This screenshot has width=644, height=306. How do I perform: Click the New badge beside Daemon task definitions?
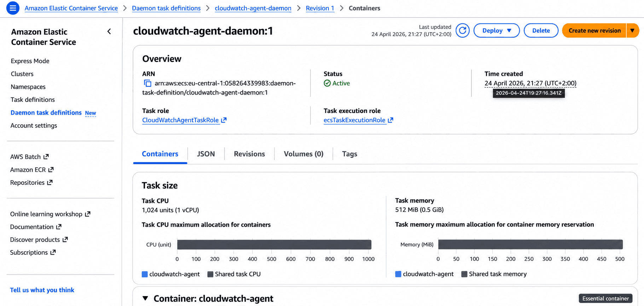(91, 113)
